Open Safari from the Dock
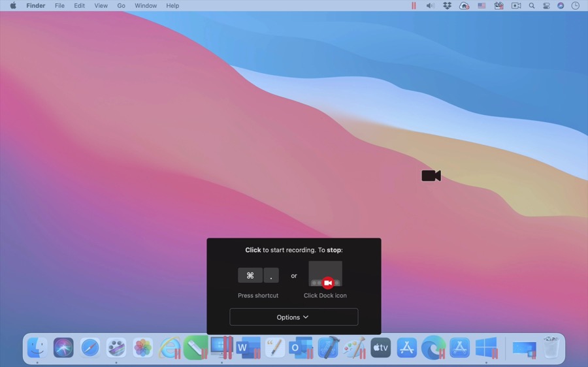 (90, 347)
